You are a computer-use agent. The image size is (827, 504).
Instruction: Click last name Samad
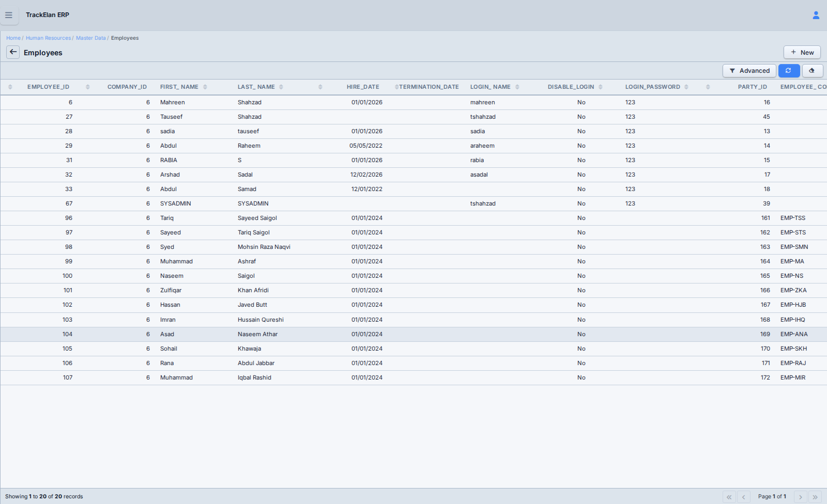coord(247,189)
